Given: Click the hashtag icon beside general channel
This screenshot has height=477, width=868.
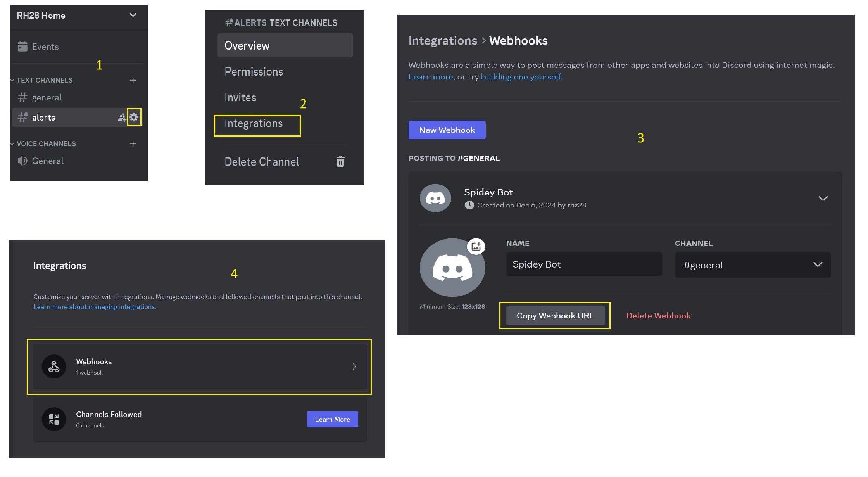Looking at the screenshot, I should [x=22, y=97].
